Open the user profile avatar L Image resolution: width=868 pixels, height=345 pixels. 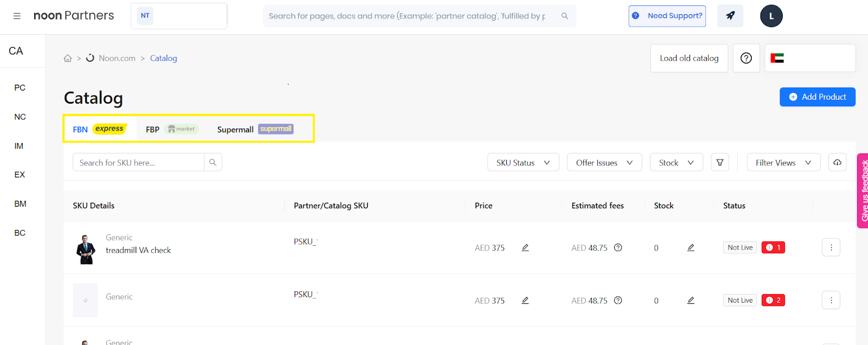click(771, 16)
